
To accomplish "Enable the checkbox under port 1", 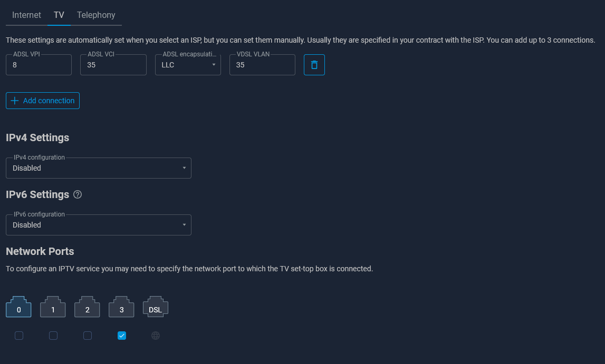I will (53, 336).
